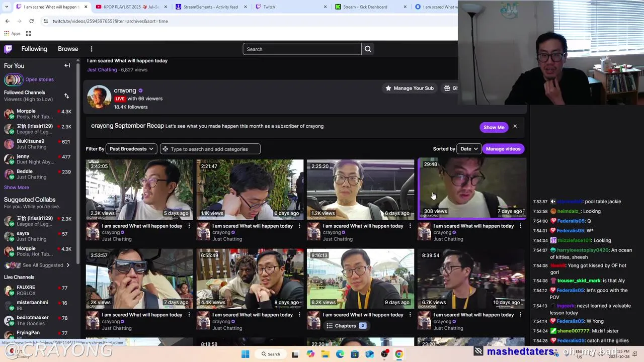The width and height of the screenshot is (644, 362).
Task: Open bedrotmaxxer The Goonies channel
Action: (38, 320)
